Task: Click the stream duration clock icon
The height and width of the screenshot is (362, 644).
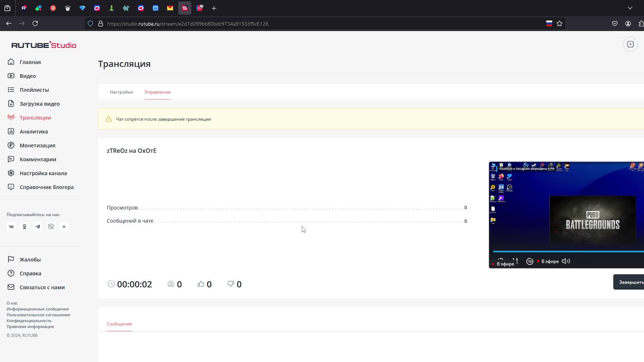Action: pyautogui.click(x=111, y=284)
